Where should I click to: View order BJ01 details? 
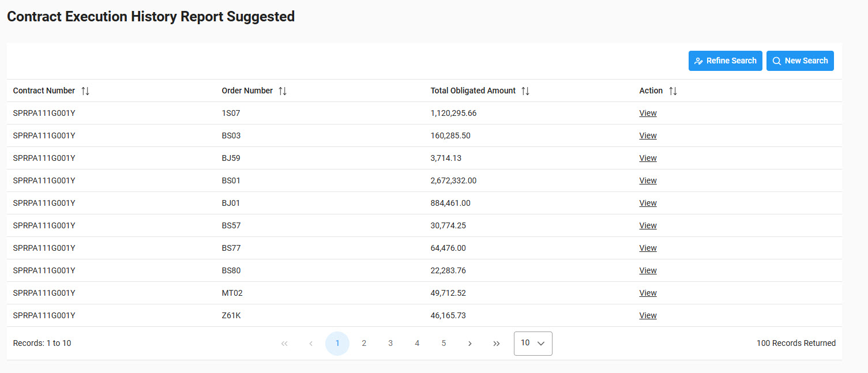point(648,204)
